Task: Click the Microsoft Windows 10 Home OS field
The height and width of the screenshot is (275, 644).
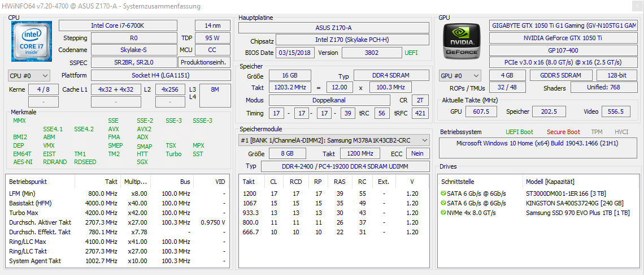Action: click(x=538, y=148)
